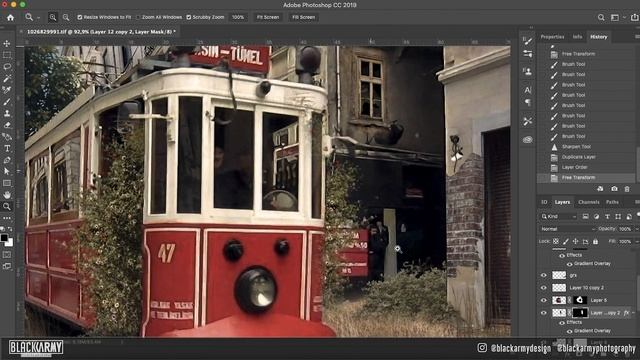Hide the 'grs' layer

pos(544,276)
